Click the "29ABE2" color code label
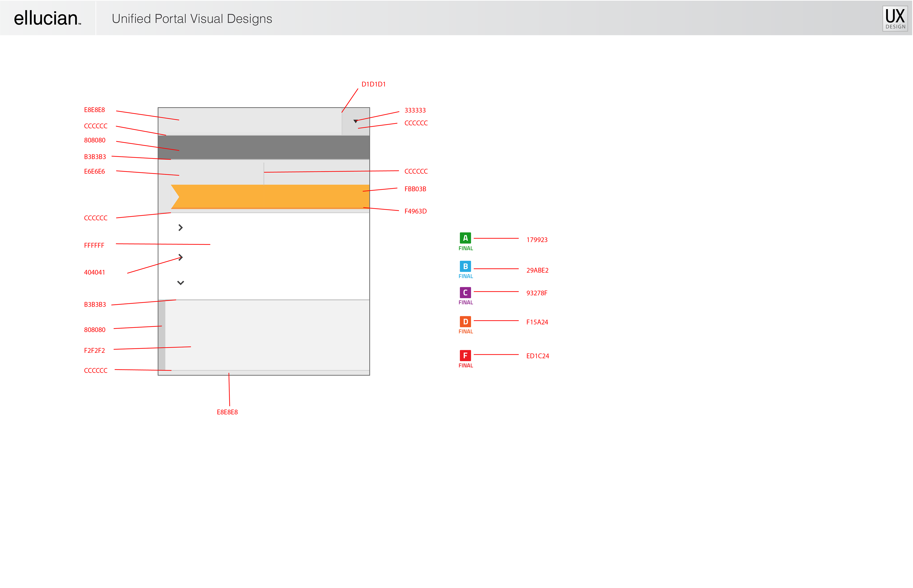This screenshot has height=588, width=913. [x=537, y=270]
